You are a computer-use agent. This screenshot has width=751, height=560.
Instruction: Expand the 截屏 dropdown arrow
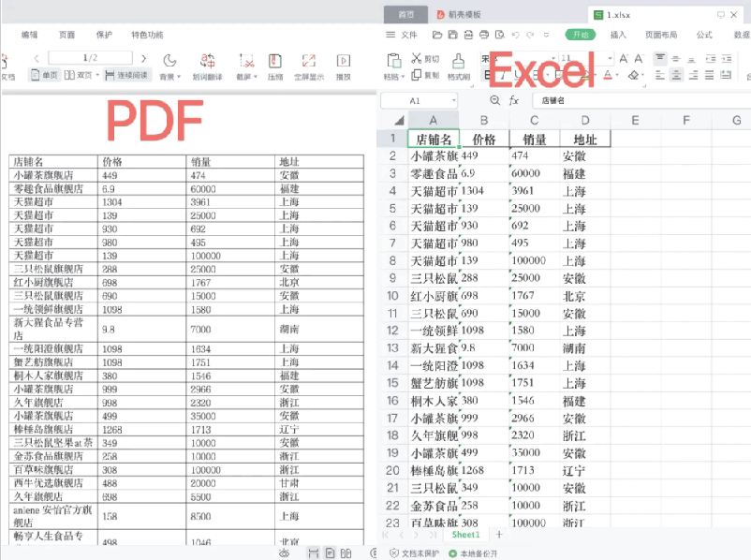click(256, 77)
